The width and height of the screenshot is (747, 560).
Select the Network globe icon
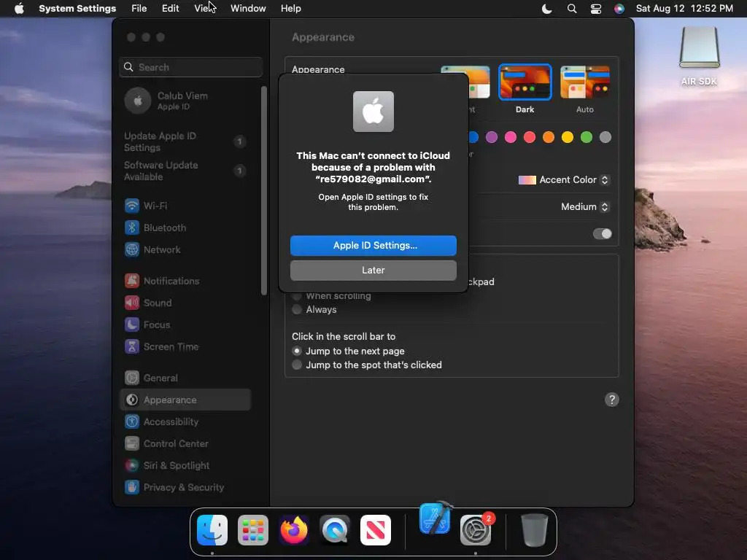[132, 249]
